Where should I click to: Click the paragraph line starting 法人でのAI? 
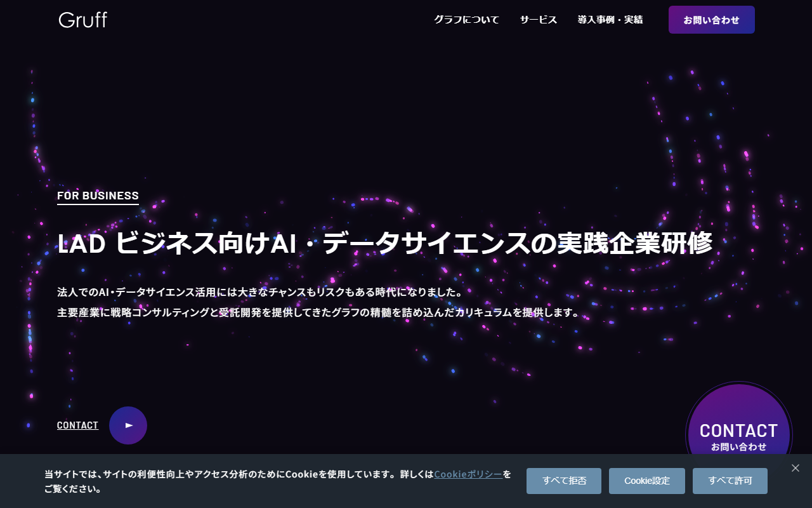pos(260,292)
